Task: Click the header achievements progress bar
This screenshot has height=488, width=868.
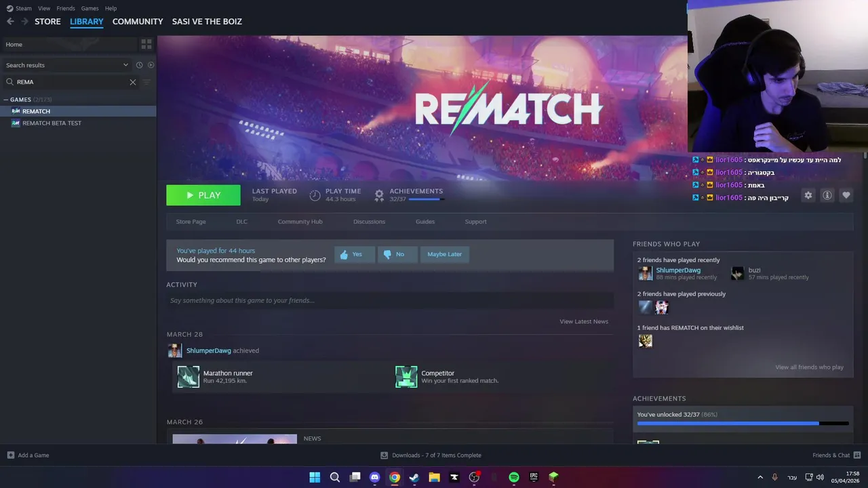Action: click(426, 199)
